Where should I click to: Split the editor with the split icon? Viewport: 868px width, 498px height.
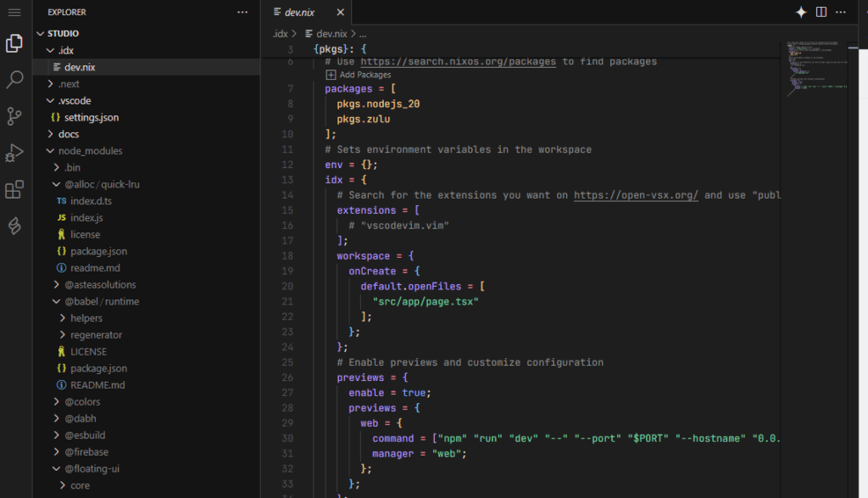click(x=821, y=12)
